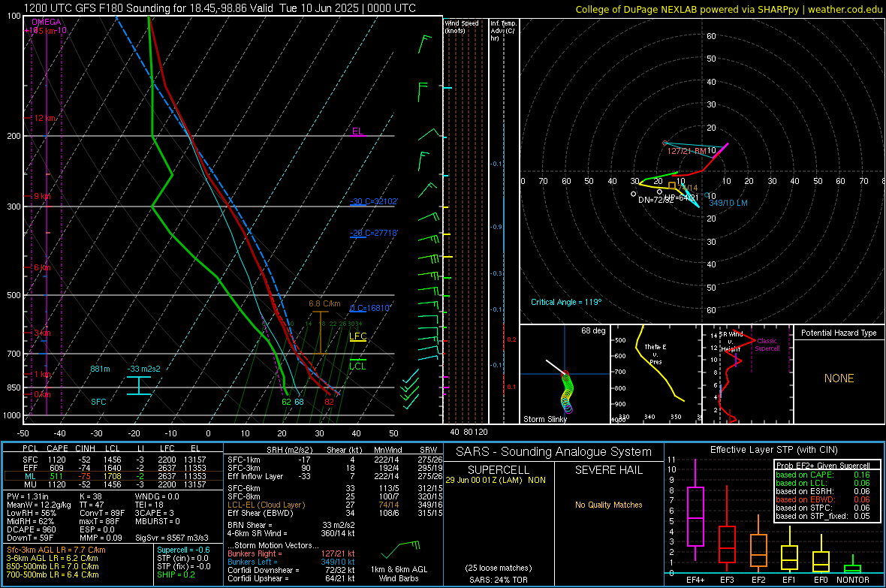Screen dimensions: 886x588
Task: Click the DCAPE = 960 value
Action: point(32,529)
